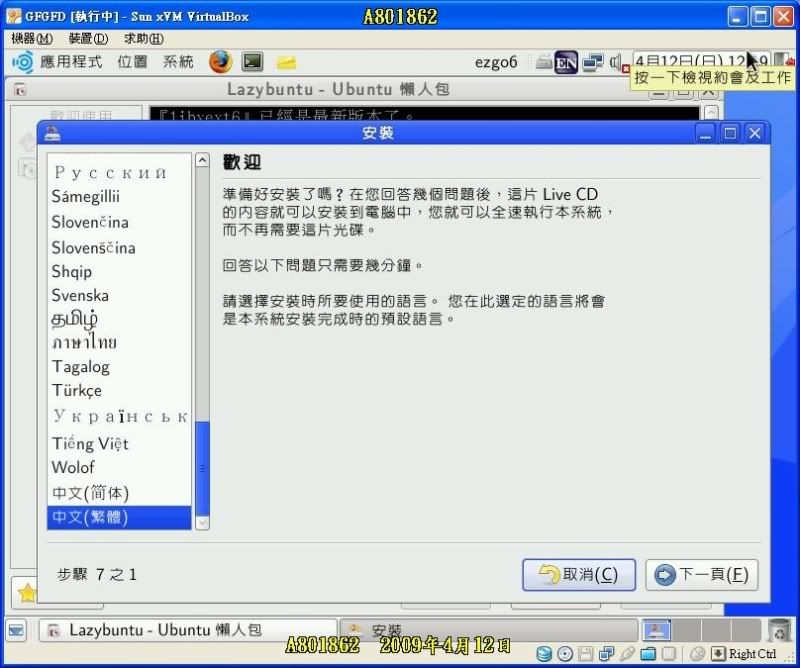Image resolution: width=800 pixels, height=668 pixels.
Task: Choose Українська in the language list
Action: pyautogui.click(x=119, y=416)
